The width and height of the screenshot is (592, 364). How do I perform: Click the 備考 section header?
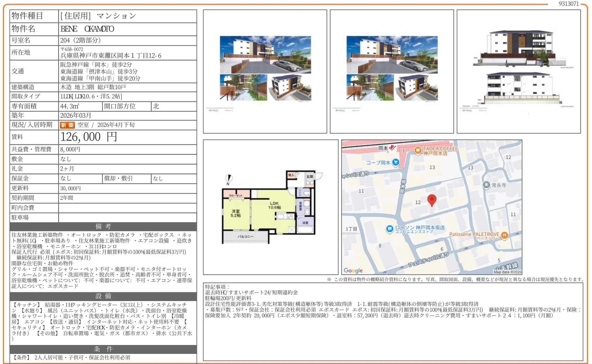coord(103,226)
